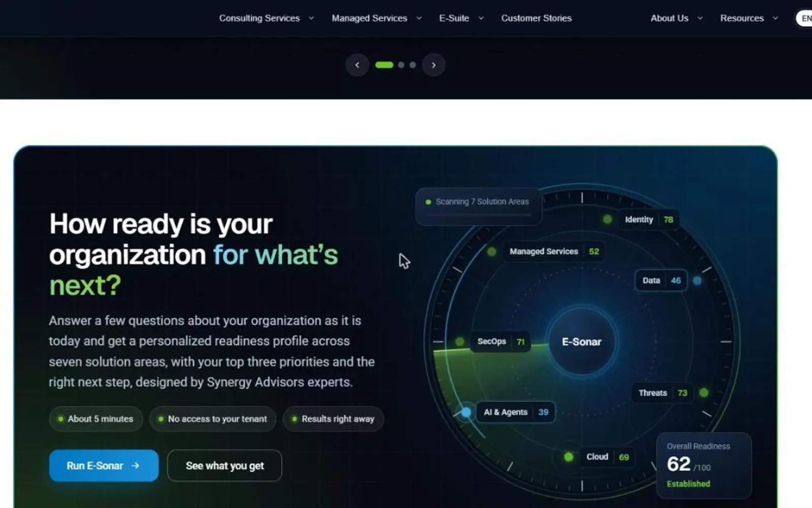Click the green dot beside Identity

607,219
